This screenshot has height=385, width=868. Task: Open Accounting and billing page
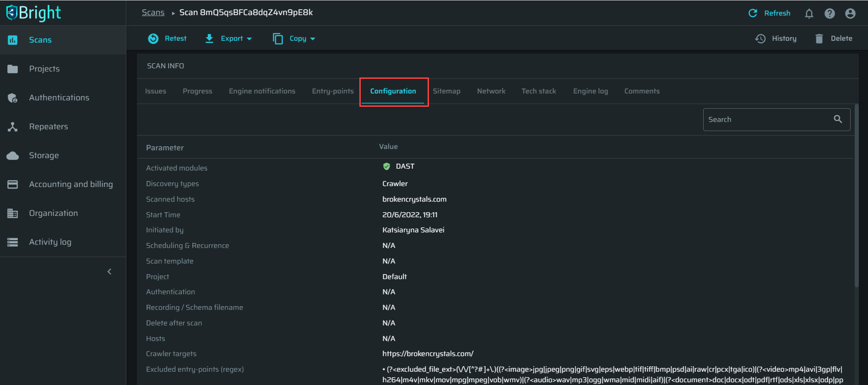coord(71,184)
